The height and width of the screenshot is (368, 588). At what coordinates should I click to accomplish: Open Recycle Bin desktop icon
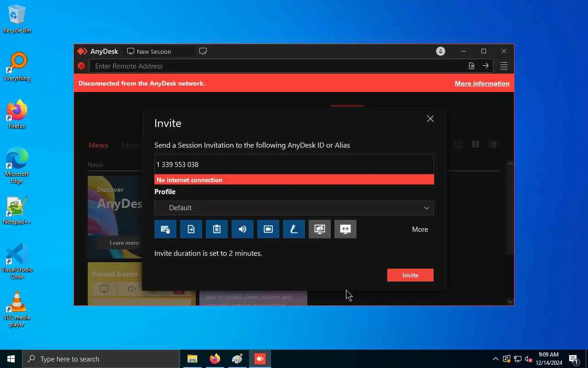tap(17, 19)
